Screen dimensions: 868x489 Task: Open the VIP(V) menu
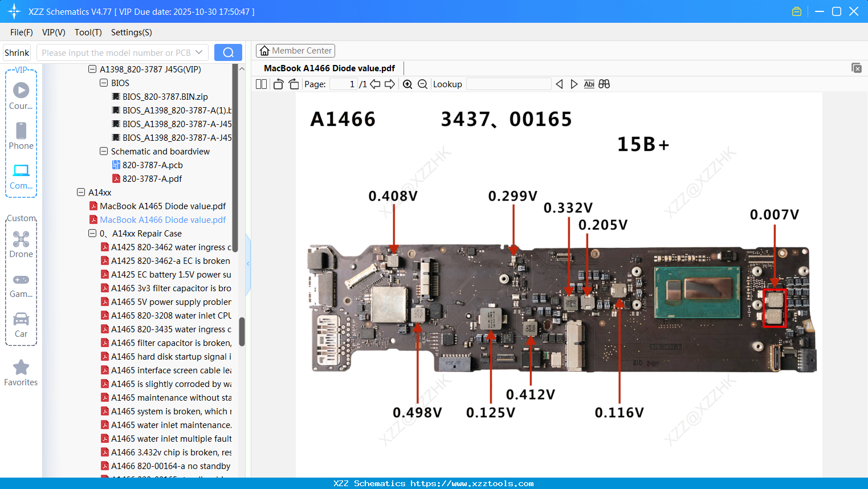tap(54, 32)
